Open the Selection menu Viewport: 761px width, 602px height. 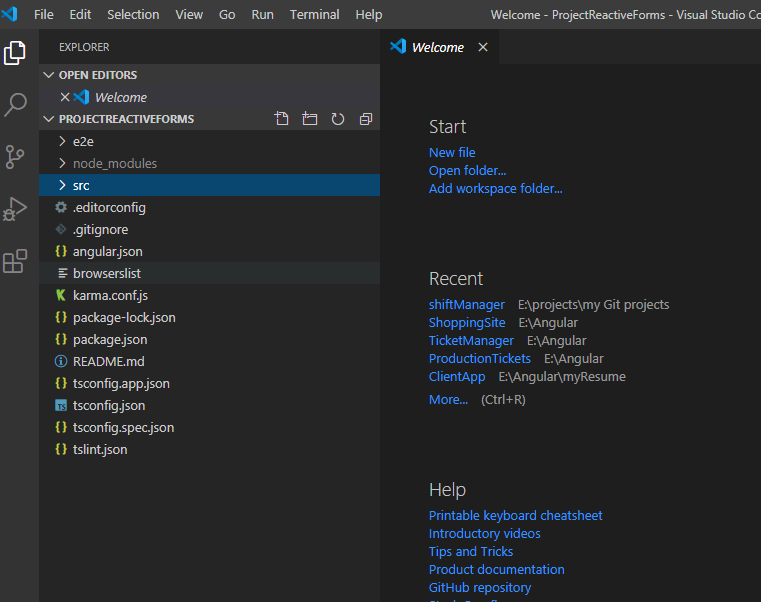133,14
